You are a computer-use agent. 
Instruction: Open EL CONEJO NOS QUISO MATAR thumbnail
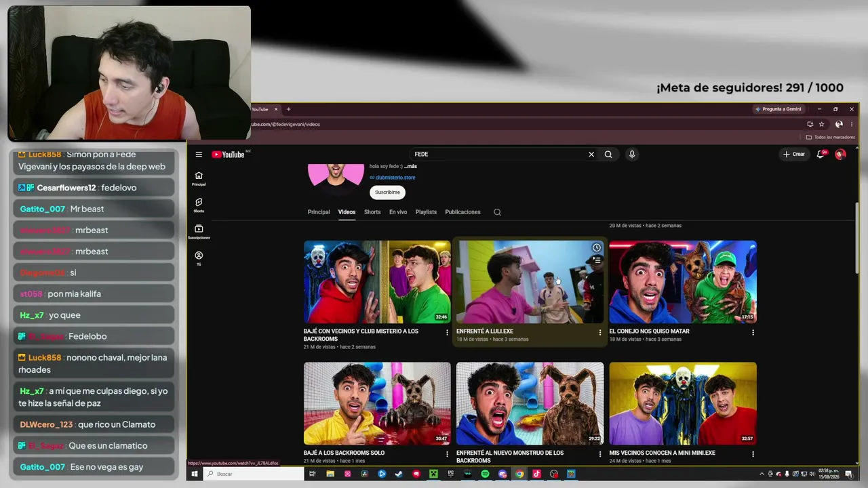(683, 282)
